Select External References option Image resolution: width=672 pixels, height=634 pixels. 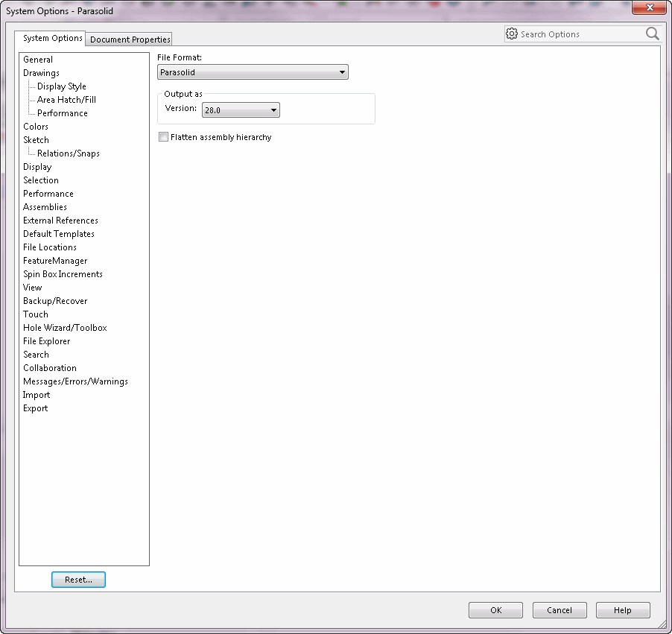60,221
